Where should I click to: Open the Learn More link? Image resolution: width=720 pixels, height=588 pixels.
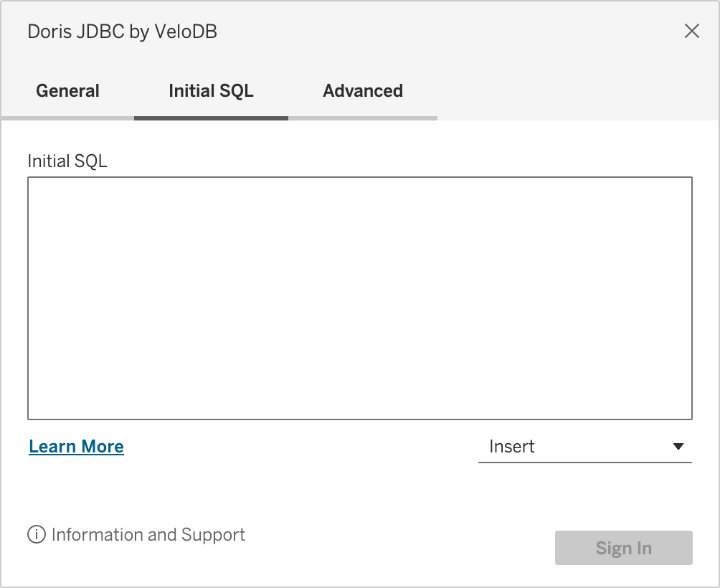coord(76,447)
